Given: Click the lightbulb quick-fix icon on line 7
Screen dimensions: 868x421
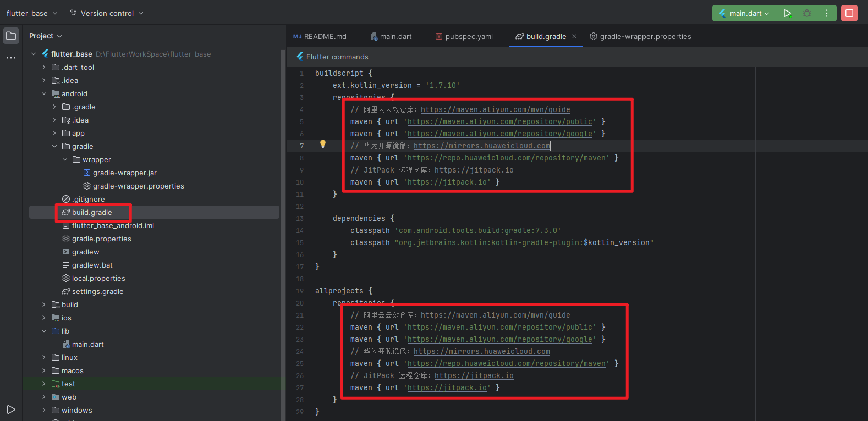Looking at the screenshot, I should click(323, 144).
